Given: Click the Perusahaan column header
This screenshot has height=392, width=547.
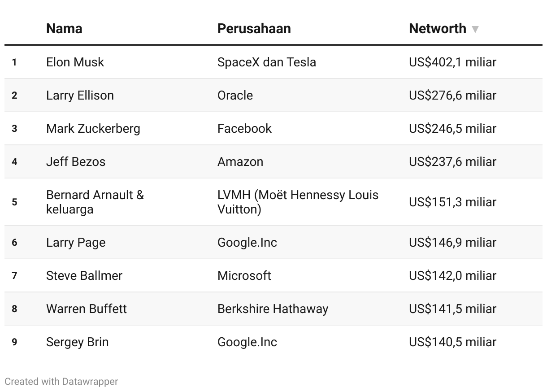Looking at the screenshot, I should [254, 29].
